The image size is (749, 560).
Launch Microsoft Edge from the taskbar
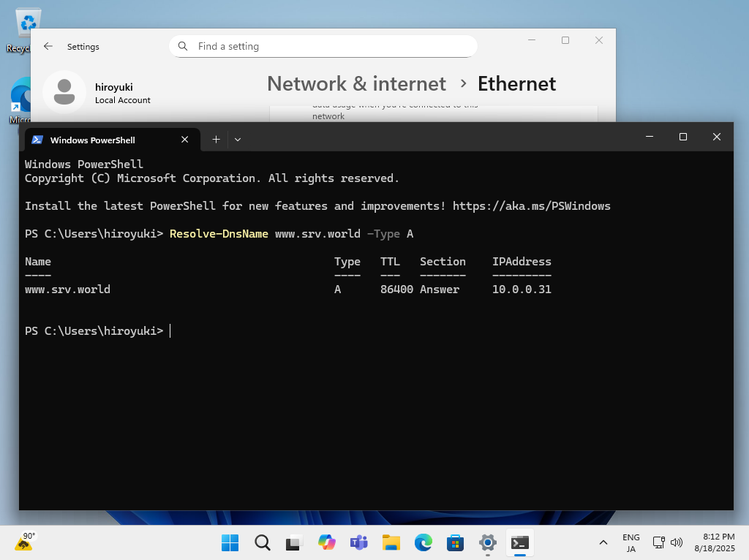click(x=423, y=542)
